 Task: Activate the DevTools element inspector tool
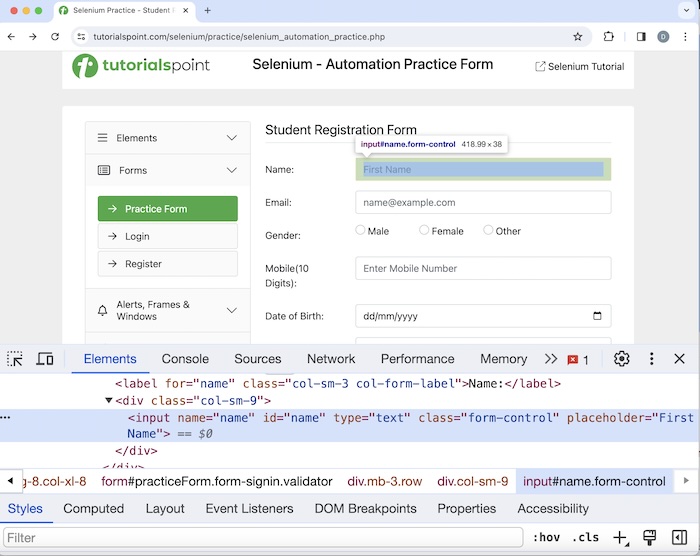[15, 359]
